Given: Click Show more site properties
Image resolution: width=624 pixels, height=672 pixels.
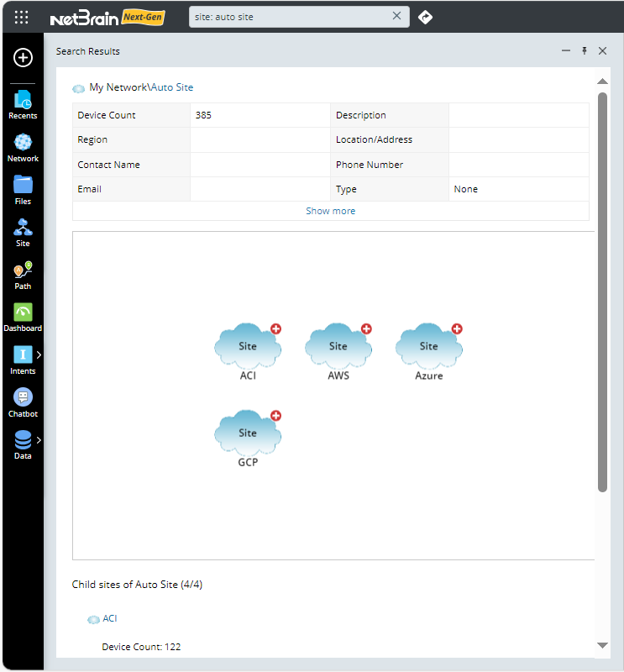Looking at the screenshot, I should (x=330, y=211).
